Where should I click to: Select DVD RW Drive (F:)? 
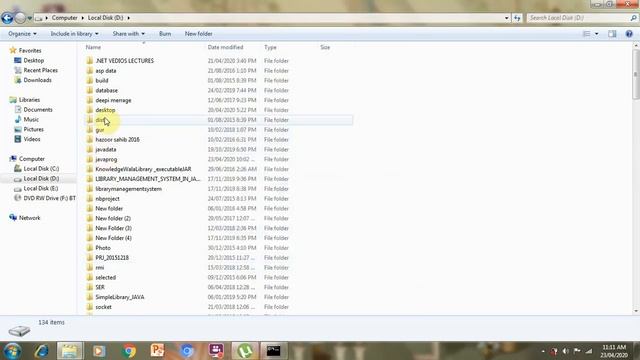click(x=49, y=198)
